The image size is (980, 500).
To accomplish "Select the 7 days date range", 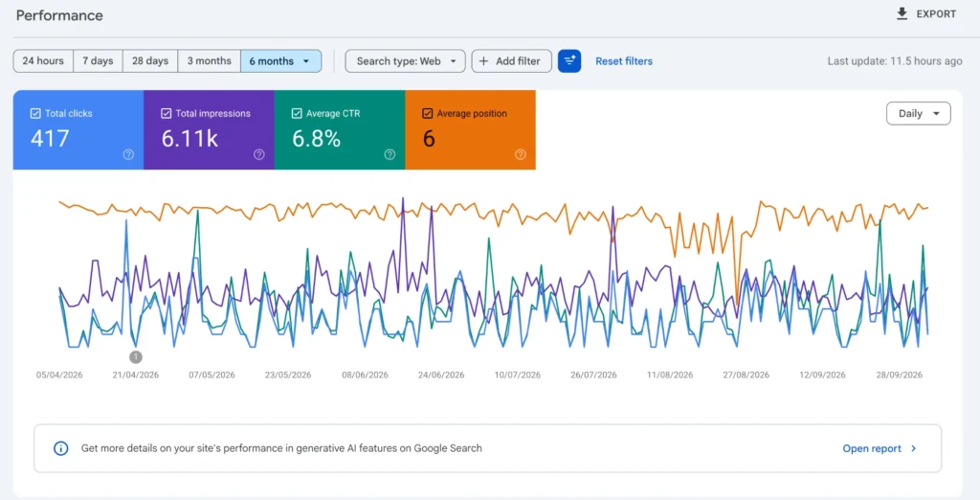I will (99, 60).
